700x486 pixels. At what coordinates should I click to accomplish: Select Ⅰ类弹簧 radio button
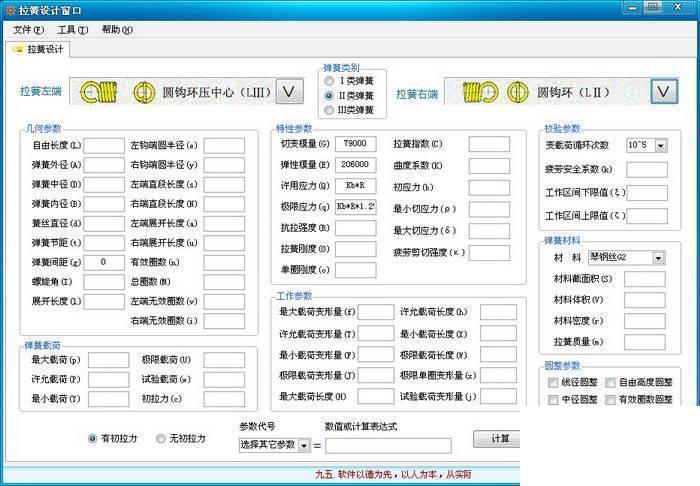(329, 81)
